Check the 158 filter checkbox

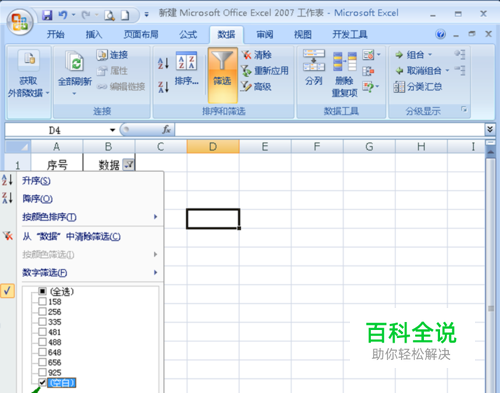[42, 302]
